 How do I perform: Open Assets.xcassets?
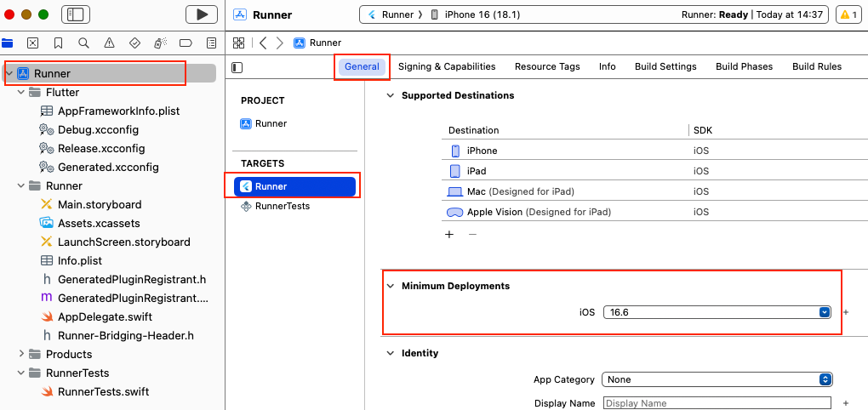90,224
